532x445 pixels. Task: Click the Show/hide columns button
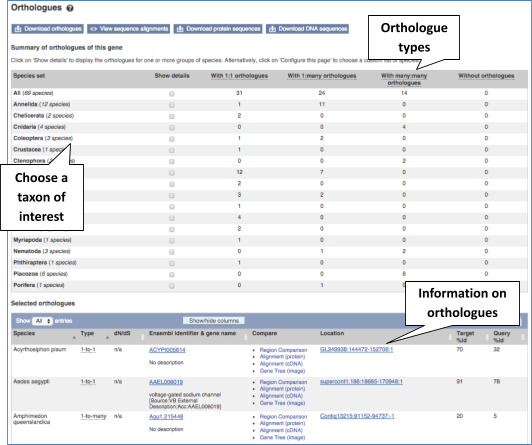click(x=214, y=321)
